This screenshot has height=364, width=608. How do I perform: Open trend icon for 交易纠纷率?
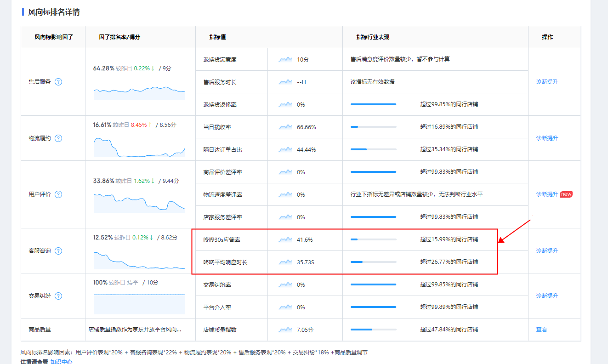click(x=285, y=284)
